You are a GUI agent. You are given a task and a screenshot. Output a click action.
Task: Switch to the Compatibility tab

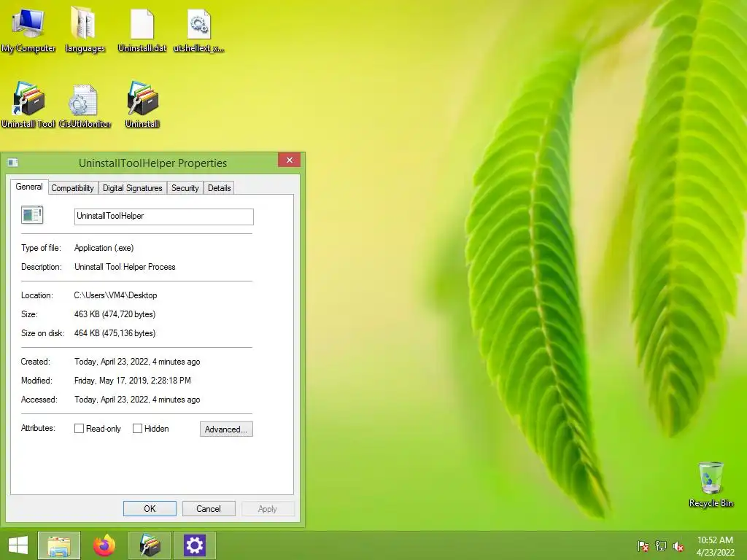point(72,188)
